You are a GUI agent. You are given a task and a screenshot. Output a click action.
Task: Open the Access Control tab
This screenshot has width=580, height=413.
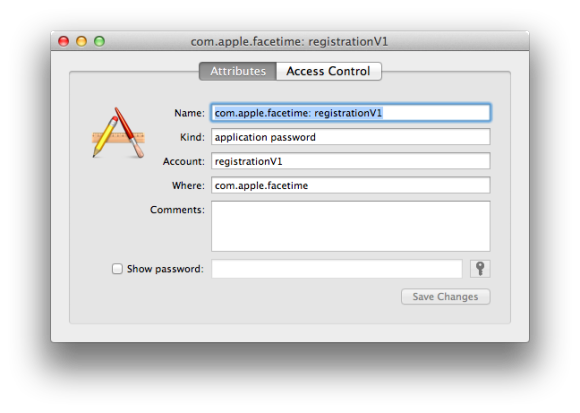click(x=328, y=71)
